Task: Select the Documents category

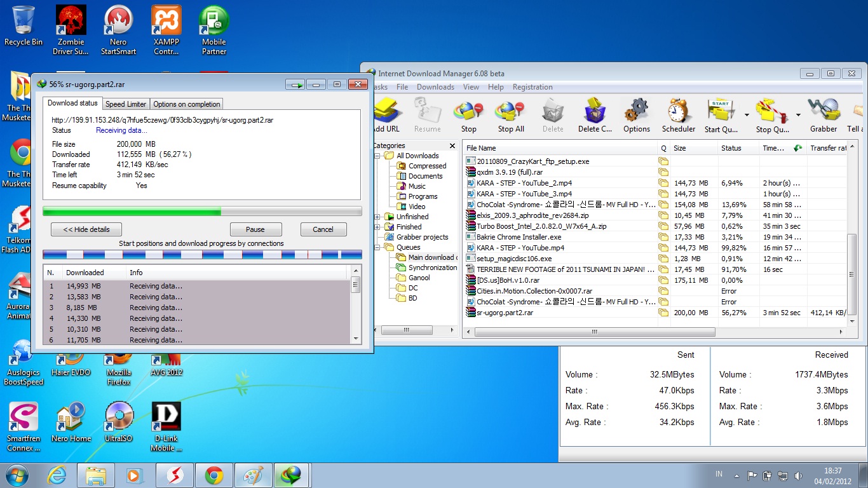Action: tap(419, 176)
